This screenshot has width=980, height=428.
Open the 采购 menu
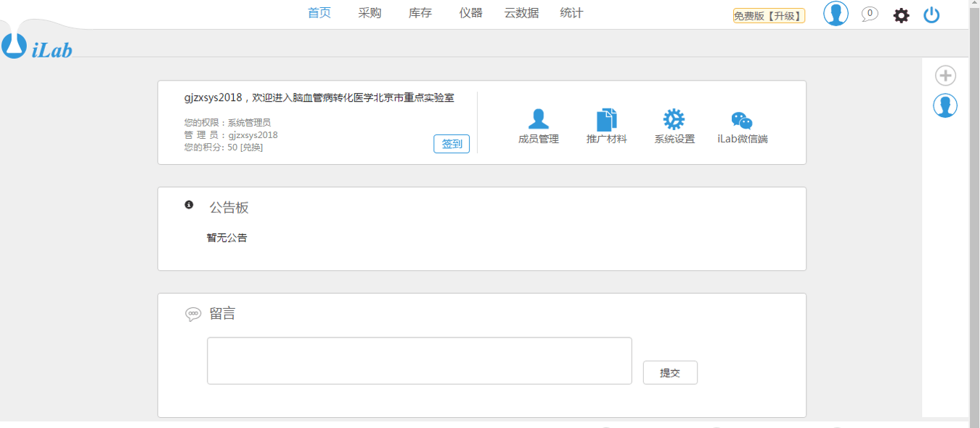click(369, 13)
